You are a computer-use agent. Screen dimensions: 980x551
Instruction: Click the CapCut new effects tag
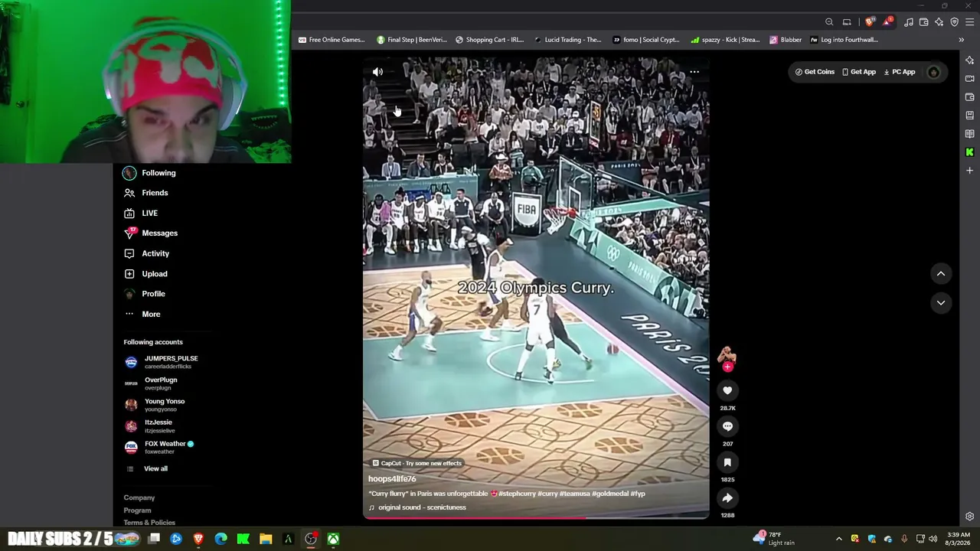[417, 463]
